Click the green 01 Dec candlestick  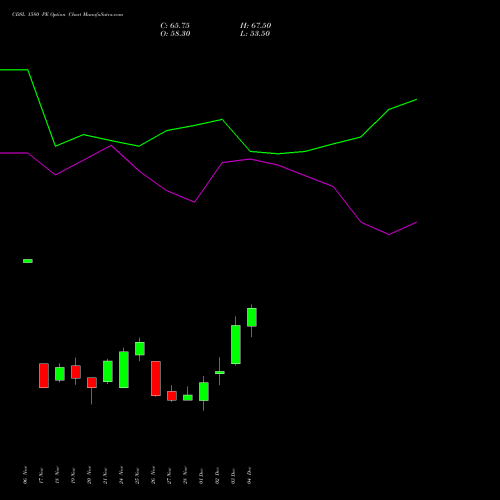(204, 391)
